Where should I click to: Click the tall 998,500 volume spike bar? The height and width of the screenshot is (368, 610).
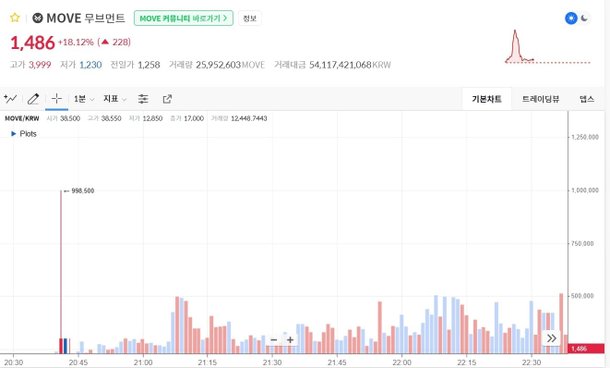pos(61,272)
